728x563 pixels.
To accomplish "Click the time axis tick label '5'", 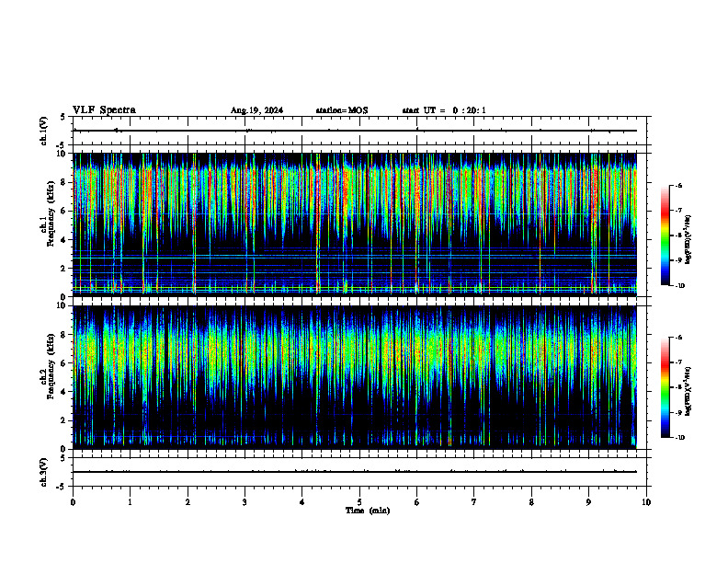I will [x=359, y=502].
